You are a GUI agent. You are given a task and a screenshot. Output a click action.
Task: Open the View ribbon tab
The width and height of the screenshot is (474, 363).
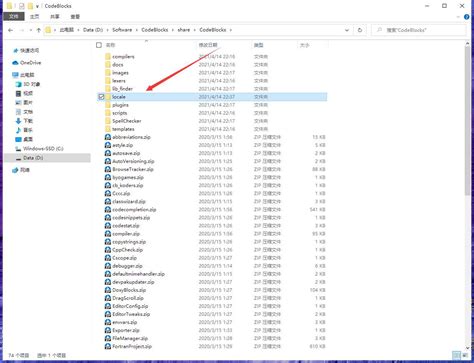pos(75,16)
